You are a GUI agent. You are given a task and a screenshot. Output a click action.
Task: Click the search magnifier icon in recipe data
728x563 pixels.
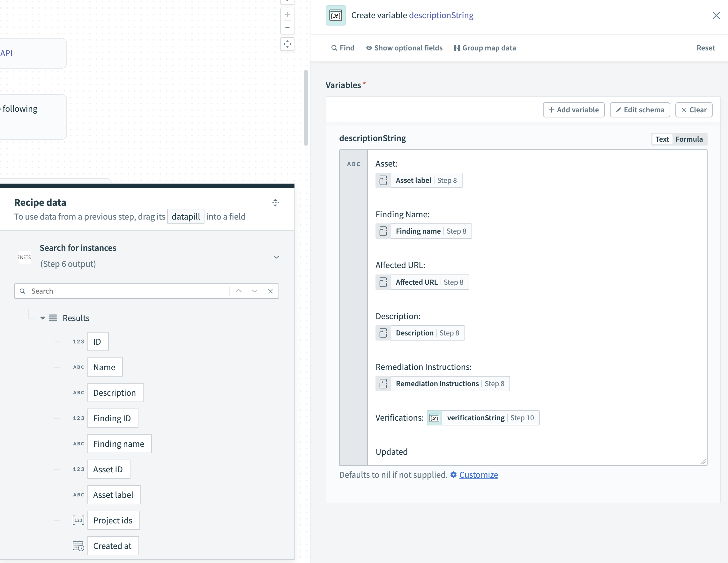click(22, 291)
